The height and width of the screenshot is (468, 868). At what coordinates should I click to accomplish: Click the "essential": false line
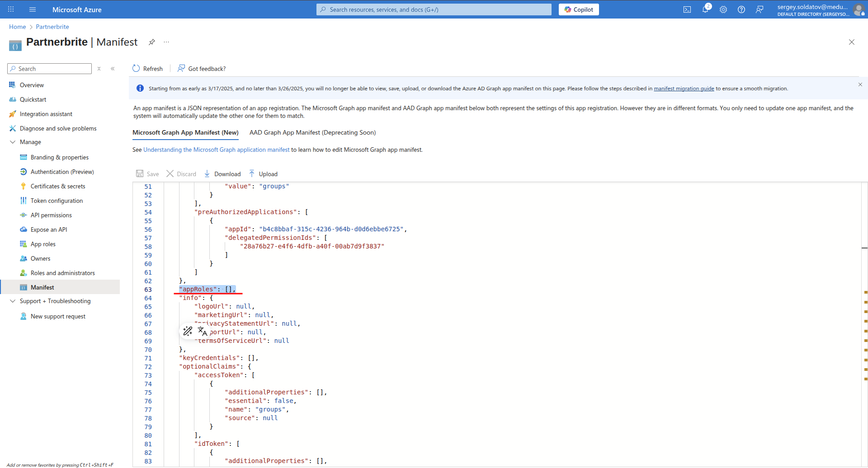pos(261,401)
